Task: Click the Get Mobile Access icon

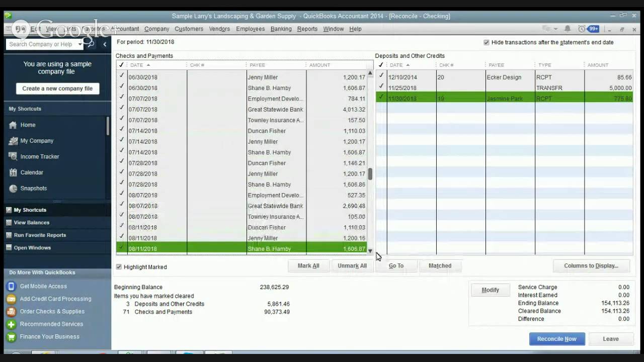Action: [11, 286]
